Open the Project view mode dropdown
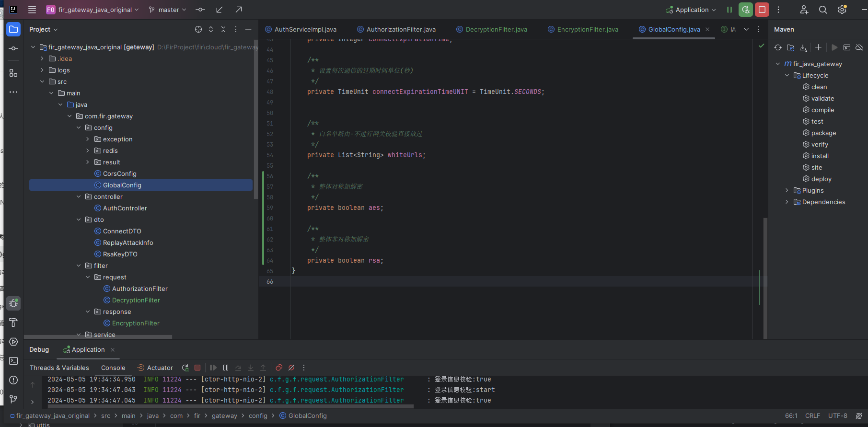This screenshot has width=868, height=427. pos(44,29)
